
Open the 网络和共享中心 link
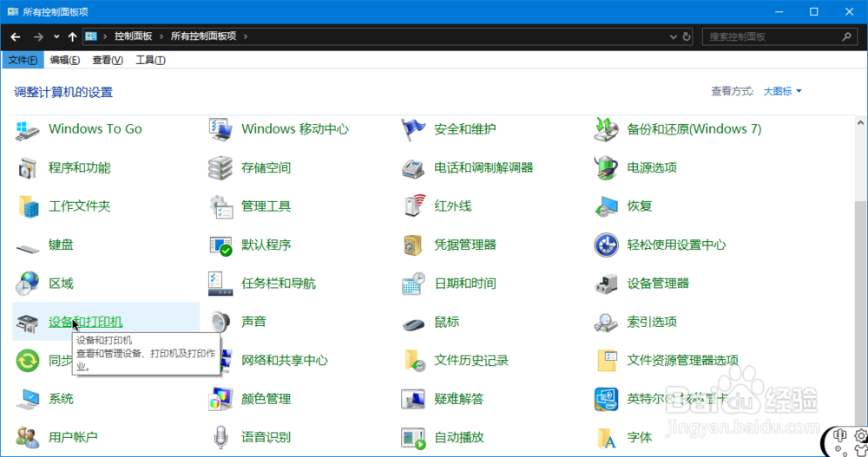(x=285, y=361)
